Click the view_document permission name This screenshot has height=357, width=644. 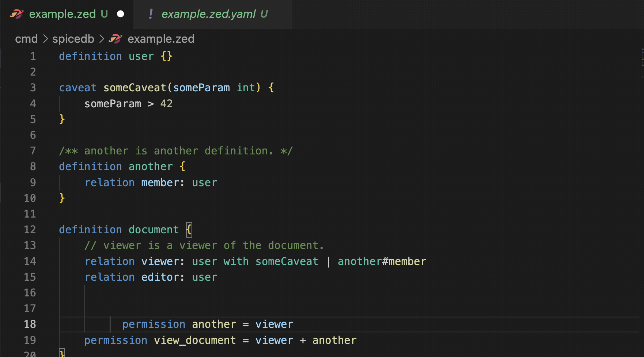pos(194,340)
